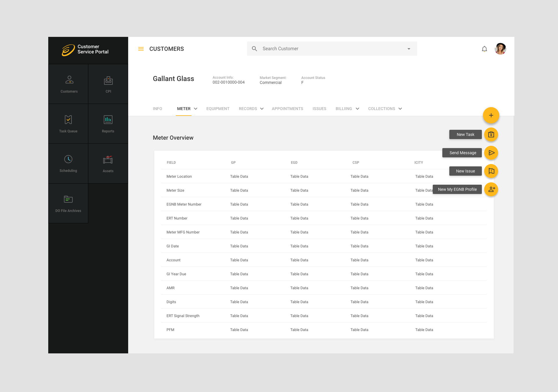Select the METER tab label

coord(184,109)
